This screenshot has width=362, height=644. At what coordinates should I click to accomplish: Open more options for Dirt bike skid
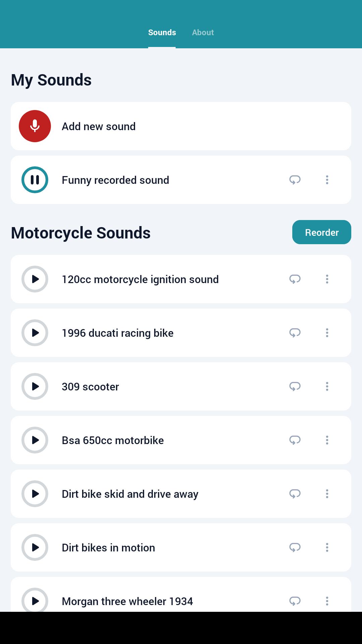327,494
